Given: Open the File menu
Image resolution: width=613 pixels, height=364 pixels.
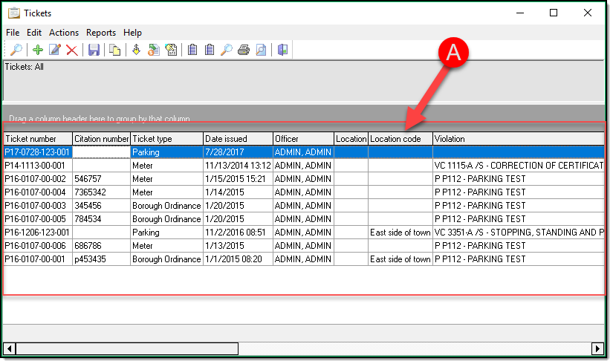Looking at the screenshot, I should tap(13, 33).
